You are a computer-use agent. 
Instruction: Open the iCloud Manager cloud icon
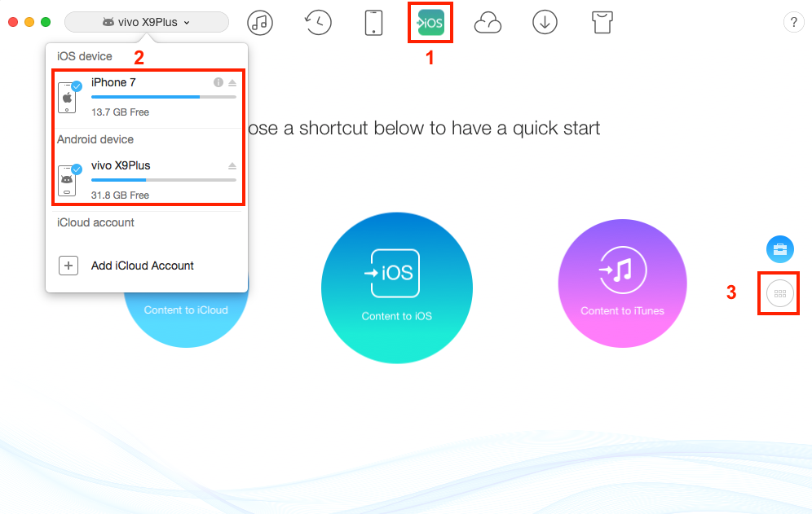click(x=488, y=24)
